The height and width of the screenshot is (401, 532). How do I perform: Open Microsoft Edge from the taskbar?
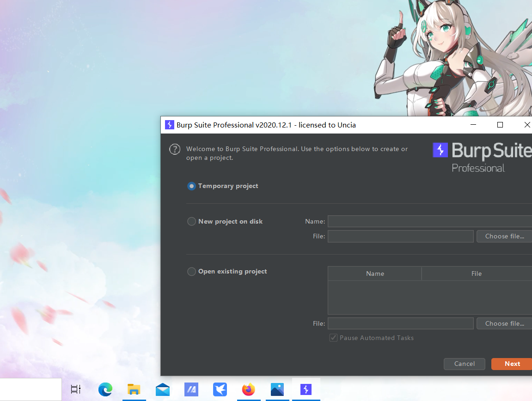tap(105, 389)
